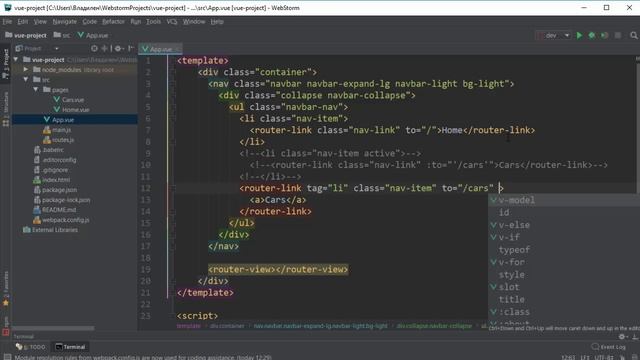Open the dev run configuration dropdown
This screenshot has height=360, width=640.
point(553,36)
